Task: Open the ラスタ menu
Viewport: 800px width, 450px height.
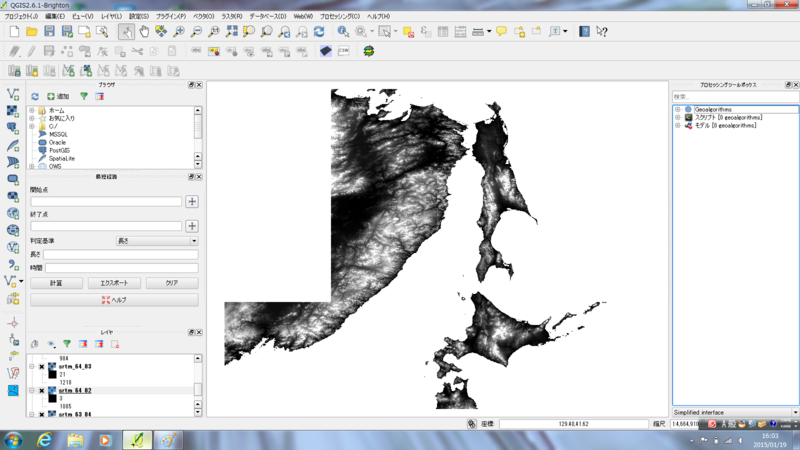Action: coord(232,16)
